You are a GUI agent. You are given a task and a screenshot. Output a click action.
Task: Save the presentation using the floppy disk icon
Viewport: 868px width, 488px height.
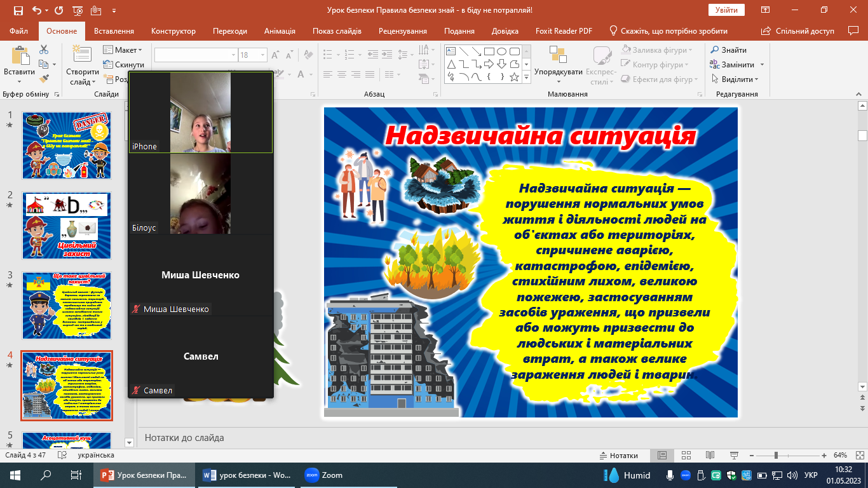[18, 10]
